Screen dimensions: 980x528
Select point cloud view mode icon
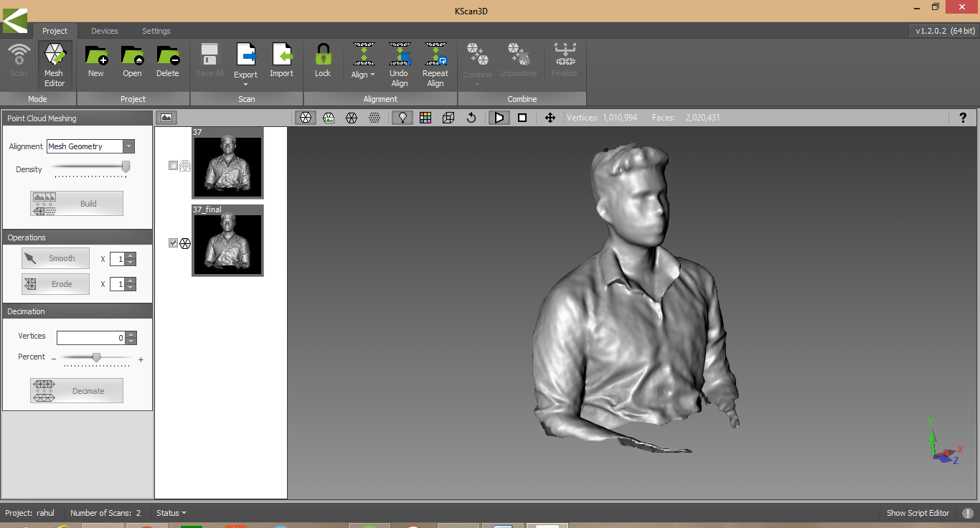(x=374, y=118)
